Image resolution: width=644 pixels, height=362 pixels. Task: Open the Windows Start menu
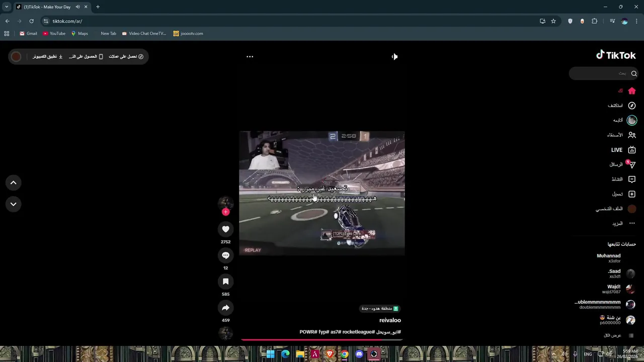coord(270,354)
